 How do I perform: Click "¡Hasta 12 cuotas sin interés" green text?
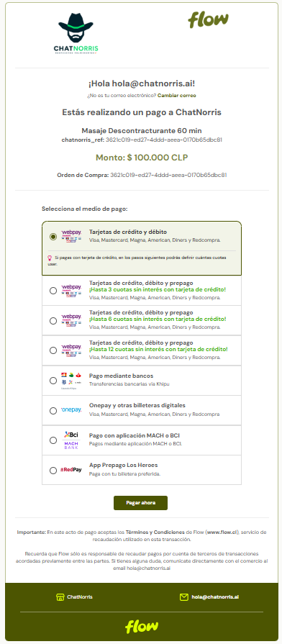tap(158, 349)
